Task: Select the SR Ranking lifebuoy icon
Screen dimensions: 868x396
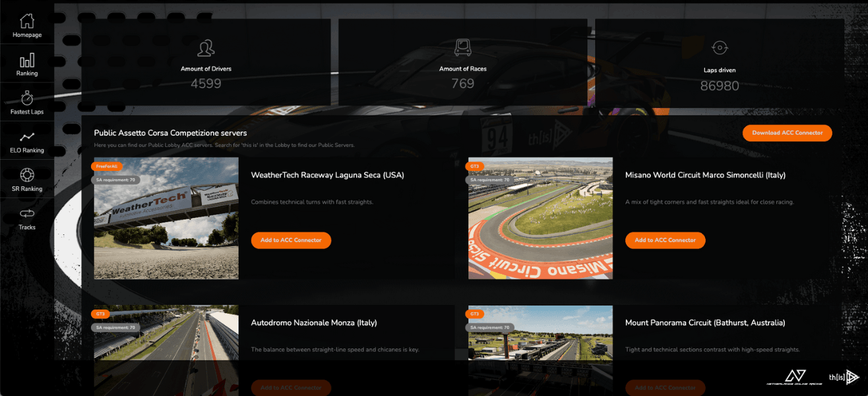Action: (x=27, y=176)
